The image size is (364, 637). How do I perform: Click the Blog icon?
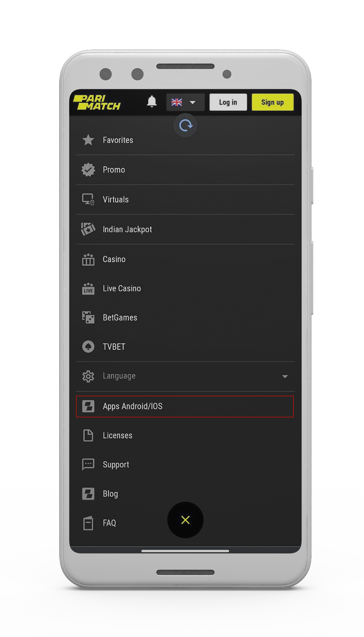[88, 494]
